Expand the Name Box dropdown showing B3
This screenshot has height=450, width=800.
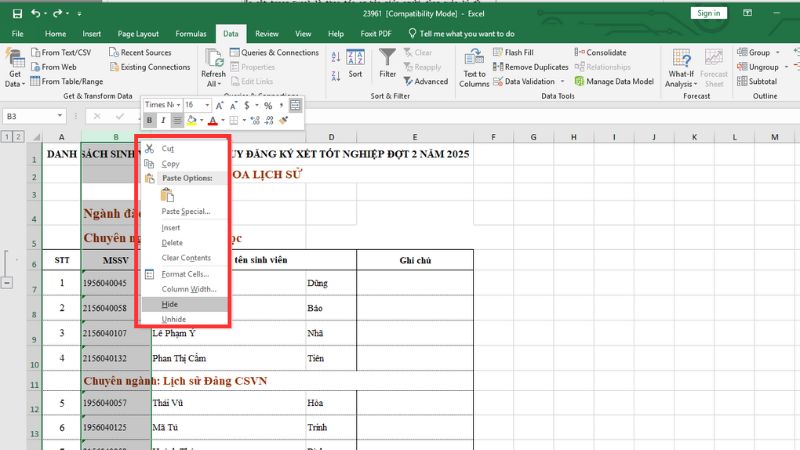click(60, 116)
